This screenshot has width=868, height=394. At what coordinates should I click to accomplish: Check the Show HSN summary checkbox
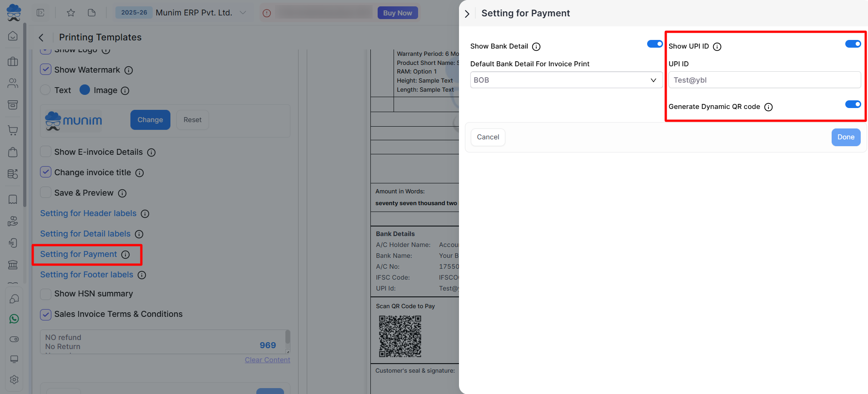coord(45,294)
